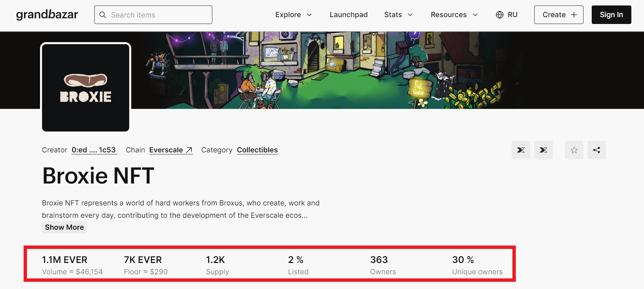Viewport: 644px width, 289px height.
Task: Click the Search items field
Action: pos(153,15)
